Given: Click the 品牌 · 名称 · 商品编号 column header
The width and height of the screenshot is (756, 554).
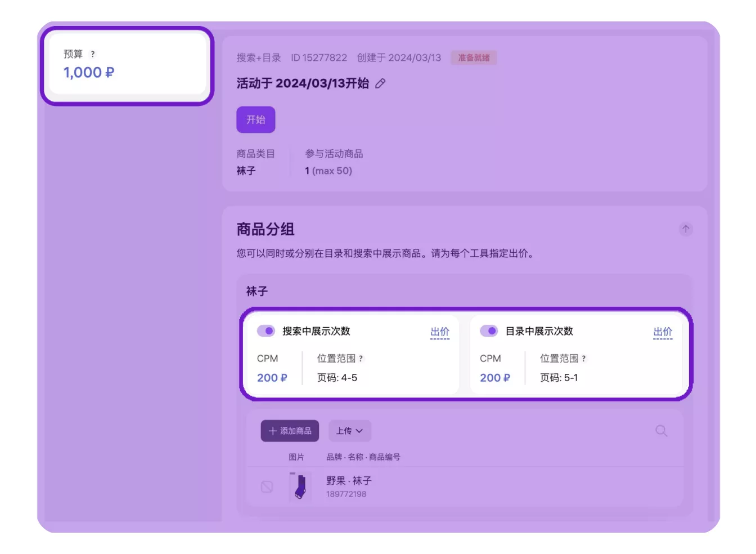Looking at the screenshot, I should coord(363,457).
